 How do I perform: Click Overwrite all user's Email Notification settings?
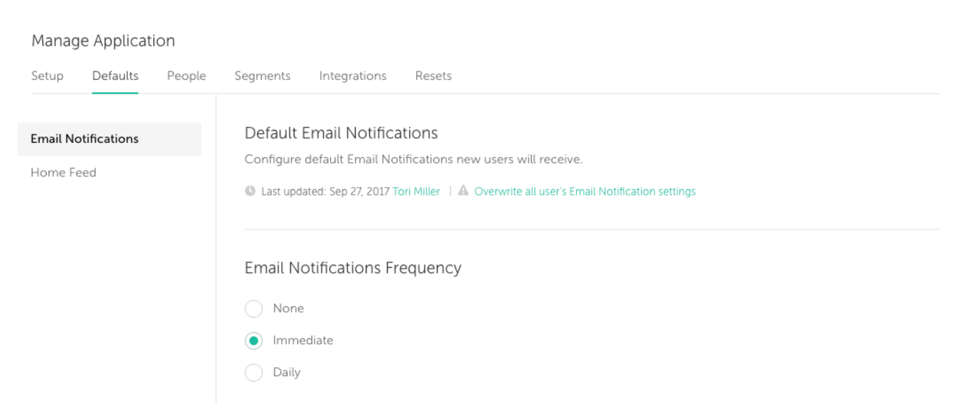tap(585, 191)
